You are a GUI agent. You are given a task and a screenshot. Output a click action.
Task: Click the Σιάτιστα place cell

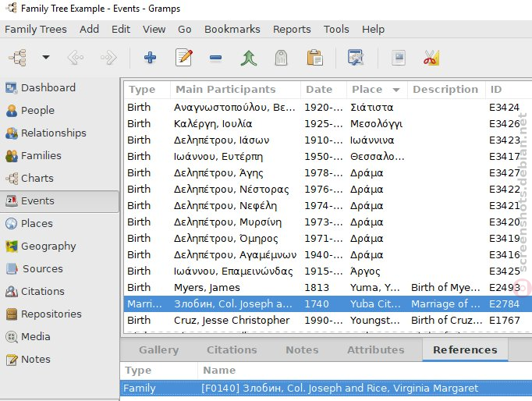coord(372,108)
